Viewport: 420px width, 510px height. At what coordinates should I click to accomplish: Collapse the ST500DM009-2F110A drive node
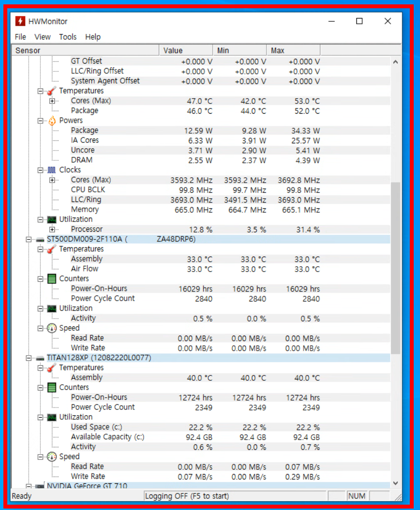29,239
